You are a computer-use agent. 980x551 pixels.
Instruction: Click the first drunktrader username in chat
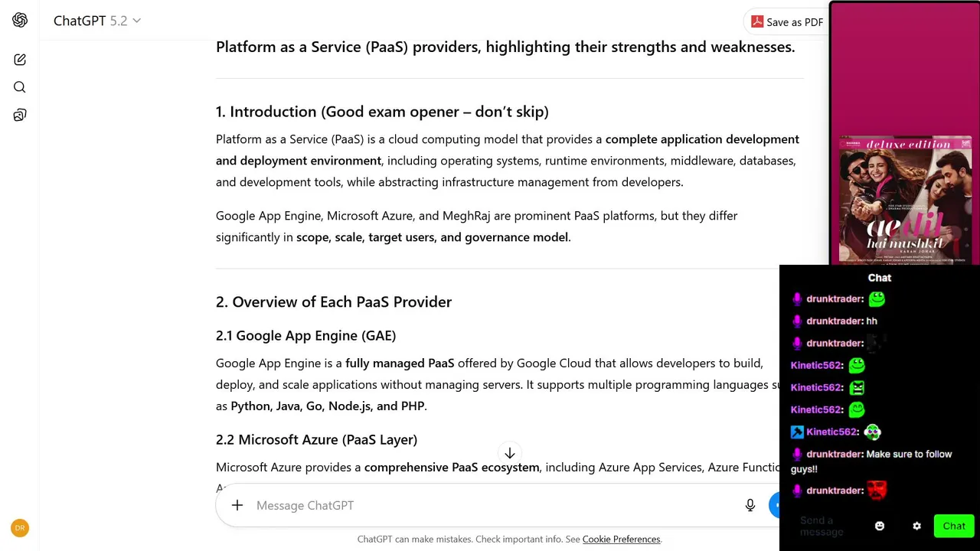(x=835, y=299)
